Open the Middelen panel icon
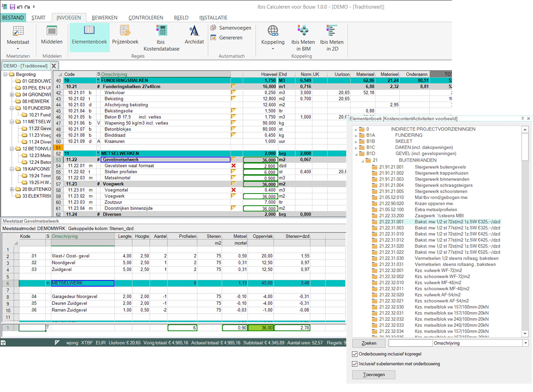Screen dimensions: 533x392 pos(51,36)
